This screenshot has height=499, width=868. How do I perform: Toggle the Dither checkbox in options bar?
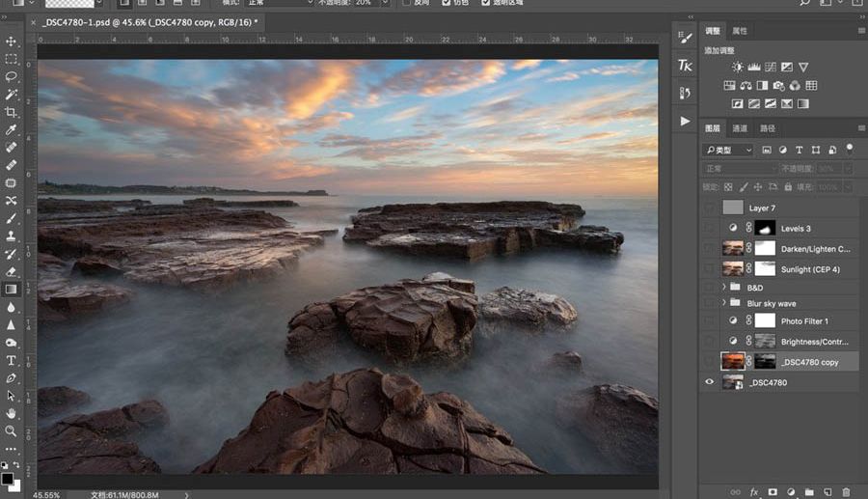coord(447,2)
